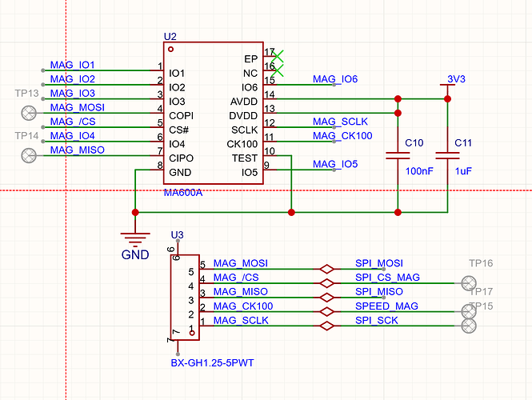The width and height of the screenshot is (532, 400).
Task: Click the MAG_IO6 net label
Action: 335,79
